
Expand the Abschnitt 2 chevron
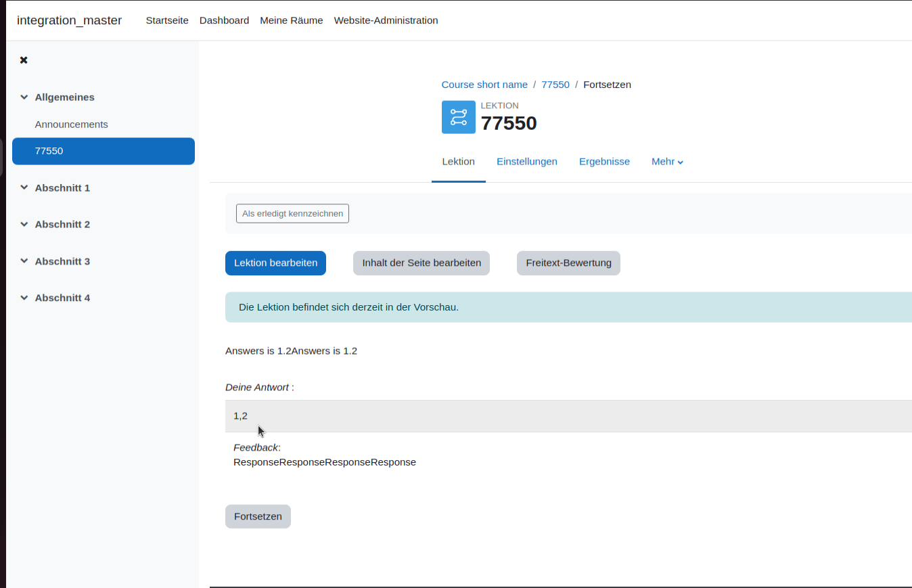(x=24, y=225)
